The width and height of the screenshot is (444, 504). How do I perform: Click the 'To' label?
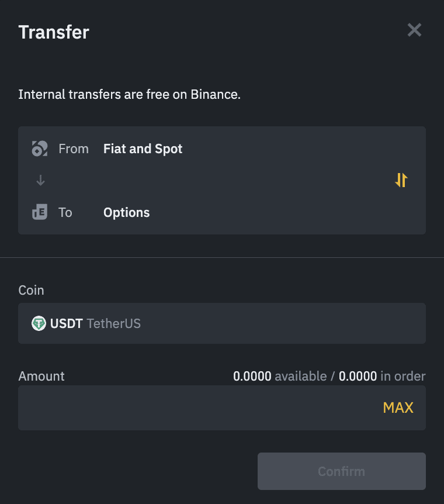(x=65, y=212)
